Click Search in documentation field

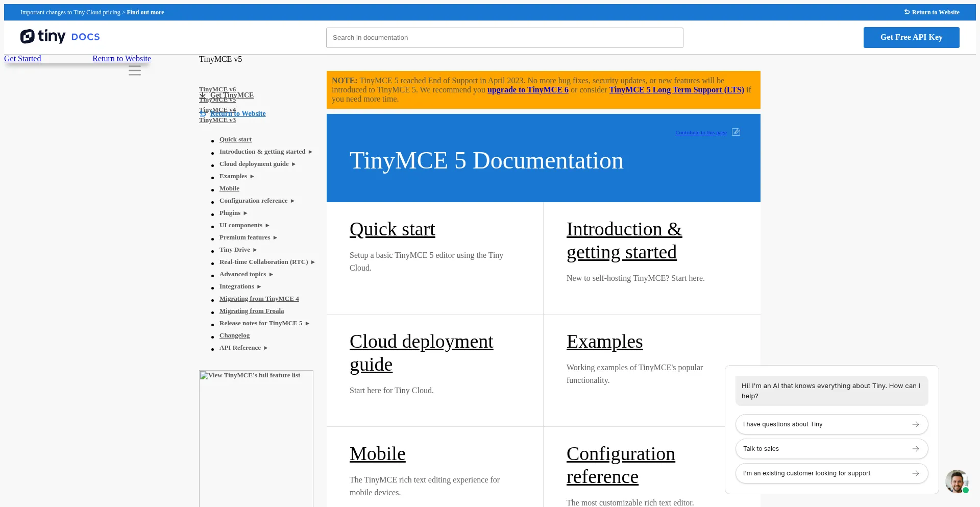(x=504, y=38)
